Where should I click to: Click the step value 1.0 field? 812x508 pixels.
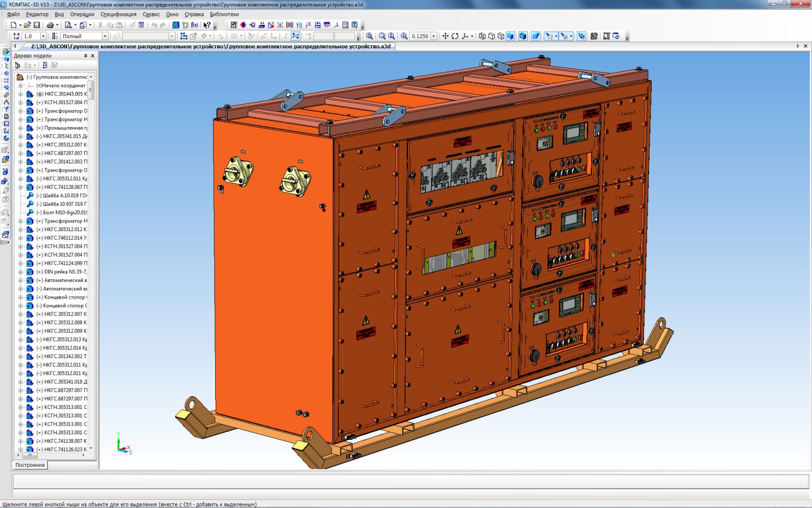(x=30, y=36)
